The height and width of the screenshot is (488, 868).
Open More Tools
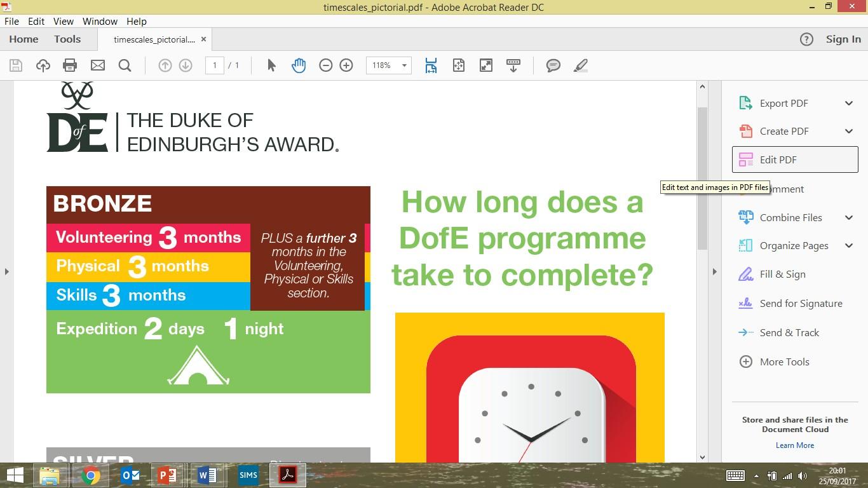click(784, 362)
